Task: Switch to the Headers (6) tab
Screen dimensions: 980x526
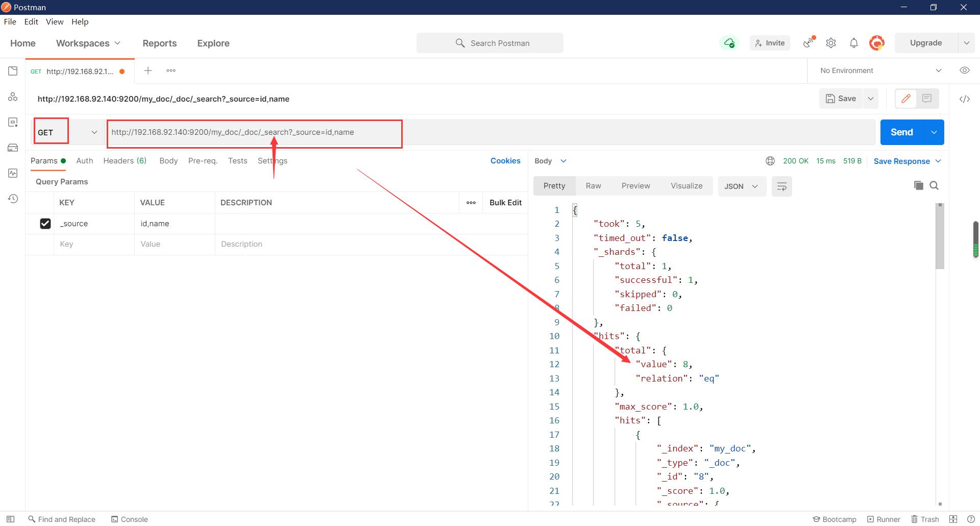Action: (125, 161)
